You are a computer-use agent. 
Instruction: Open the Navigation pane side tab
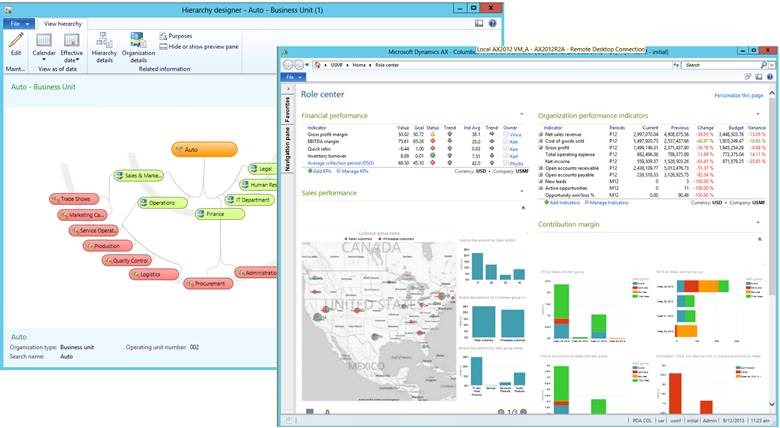point(288,149)
